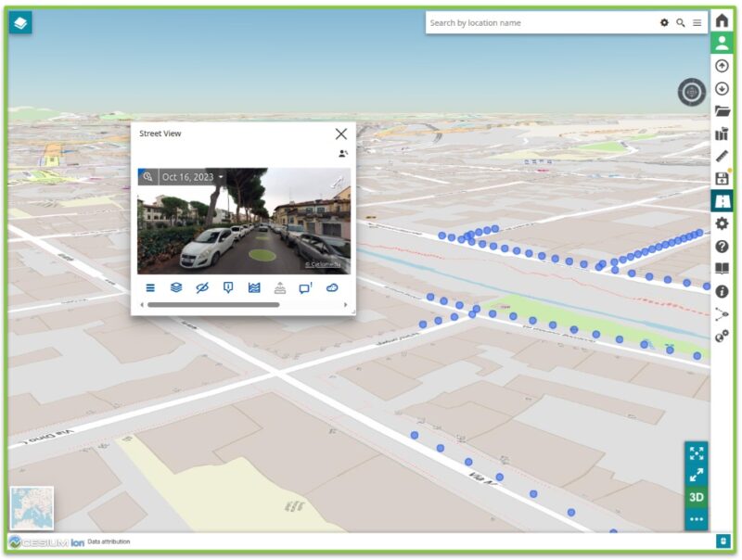Viewport: 742px width, 560px height.
Task: Open Street View toolbar hamburger menu
Action: click(x=150, y=287)
